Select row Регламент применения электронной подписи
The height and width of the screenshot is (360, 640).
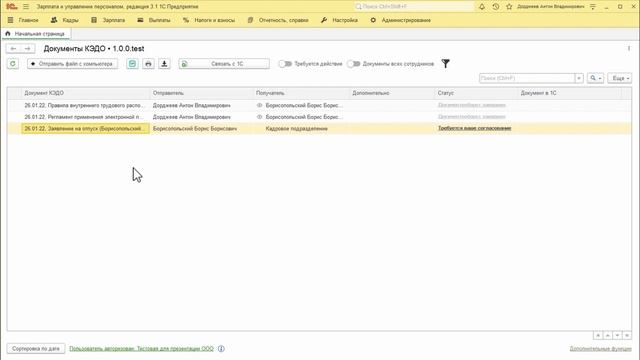pos(319,117)
